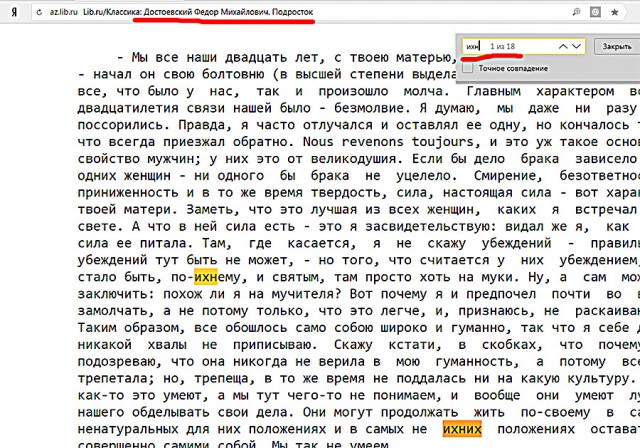This screenshot has height=448, width=640.
Task: Select the yellow highlighted 'ихн' in 'по-ихнему'
Action: (206, 277)
